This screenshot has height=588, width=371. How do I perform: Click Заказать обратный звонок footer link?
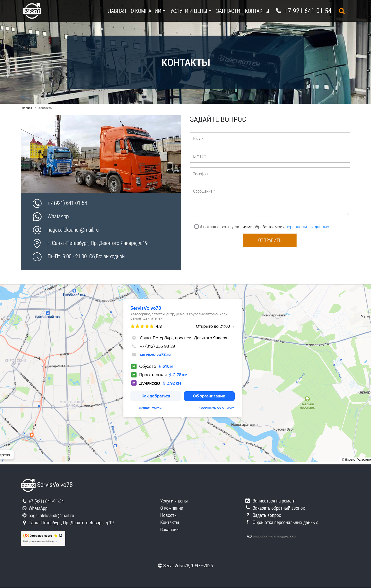(x=279, y=508)
